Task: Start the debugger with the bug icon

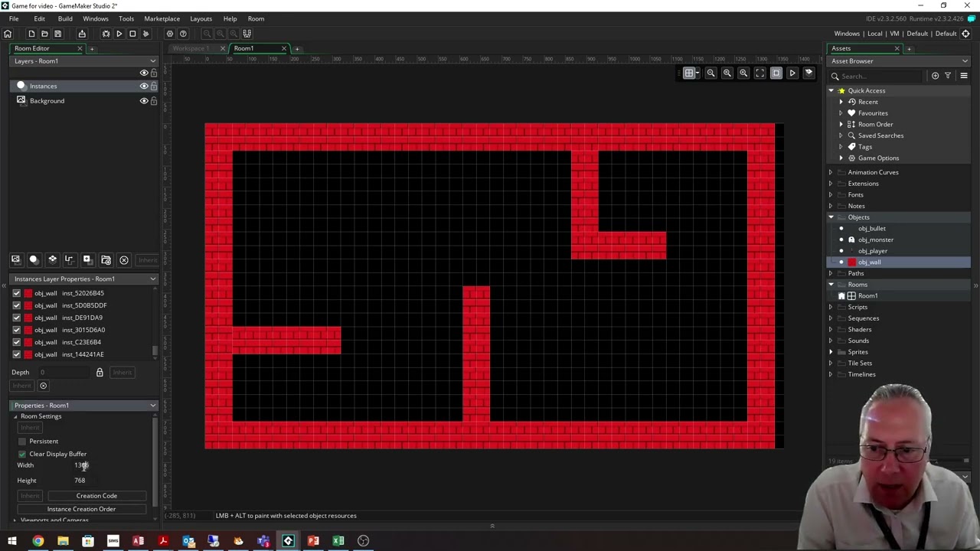Action: pyautogui.click(x=106, y=34)
